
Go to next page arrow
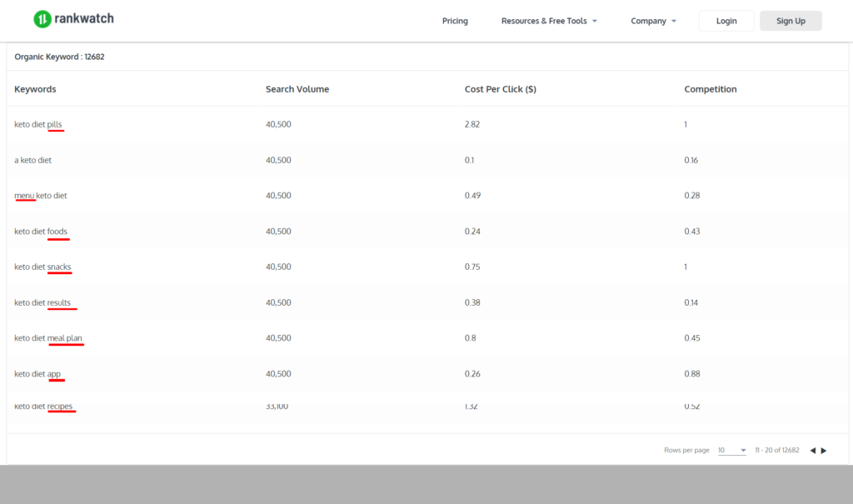pyautogui.click(x=824, y=451)
